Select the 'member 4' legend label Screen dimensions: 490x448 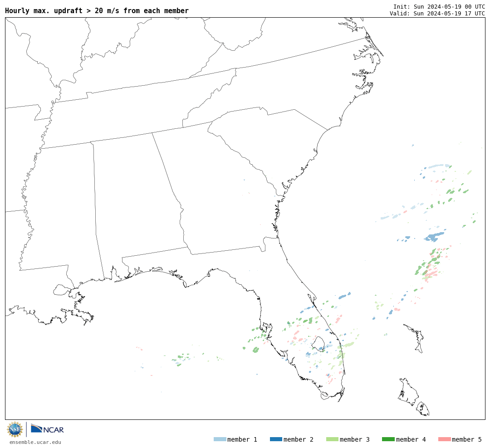coord(411,439)
